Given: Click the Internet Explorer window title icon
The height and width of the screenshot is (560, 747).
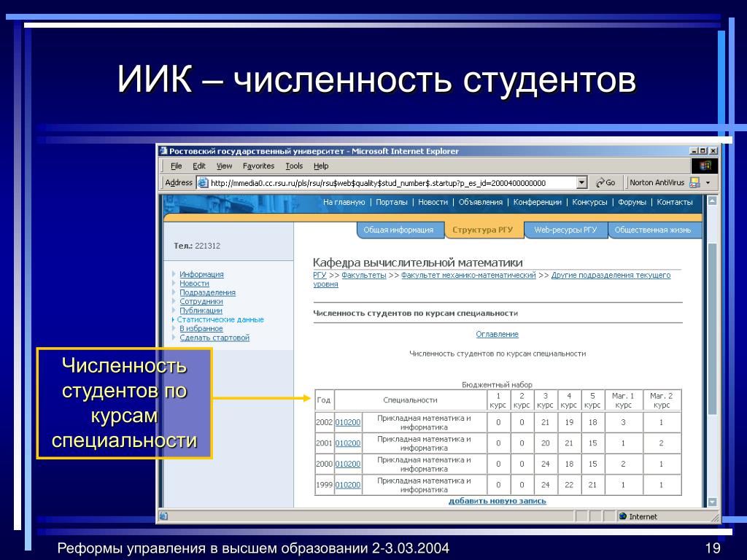Looking at the screenshot, I should click(x=163, y=151).
